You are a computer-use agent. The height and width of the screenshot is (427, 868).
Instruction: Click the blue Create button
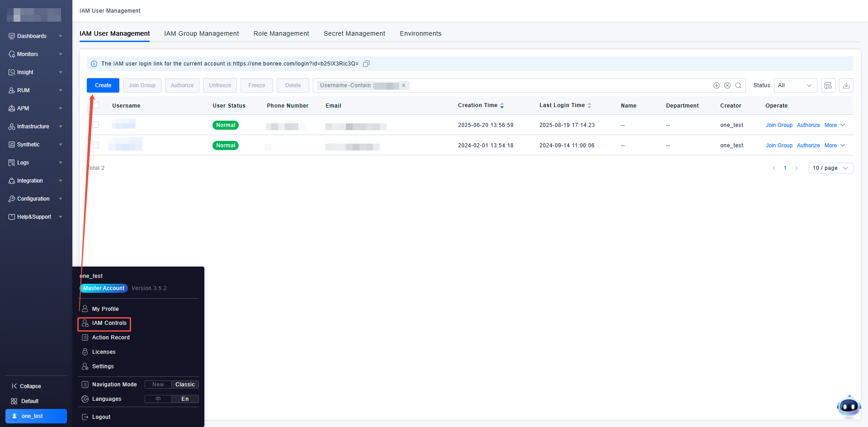pyautogui.click(x=103, y=85)
